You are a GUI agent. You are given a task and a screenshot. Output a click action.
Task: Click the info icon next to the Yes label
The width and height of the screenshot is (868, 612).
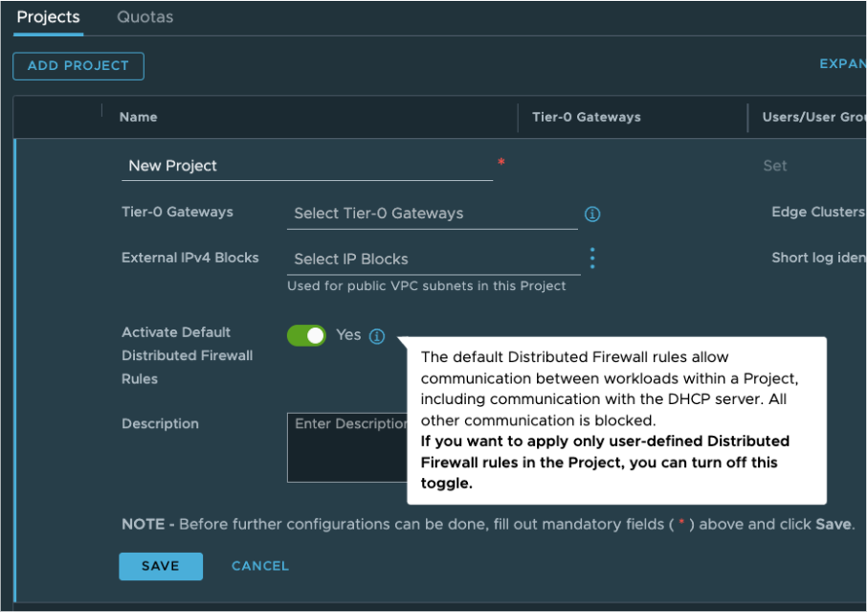377,336
